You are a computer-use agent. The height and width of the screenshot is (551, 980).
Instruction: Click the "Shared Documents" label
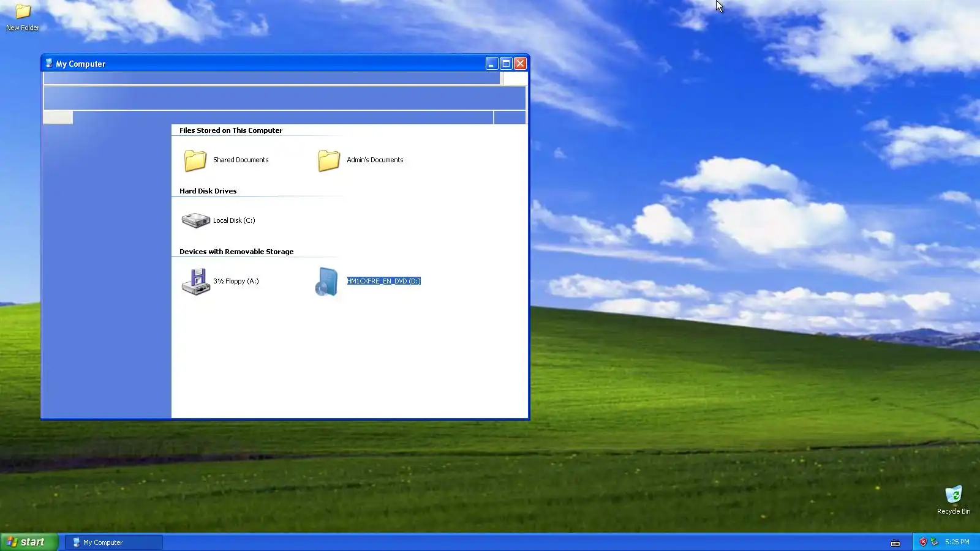point(241,160)
